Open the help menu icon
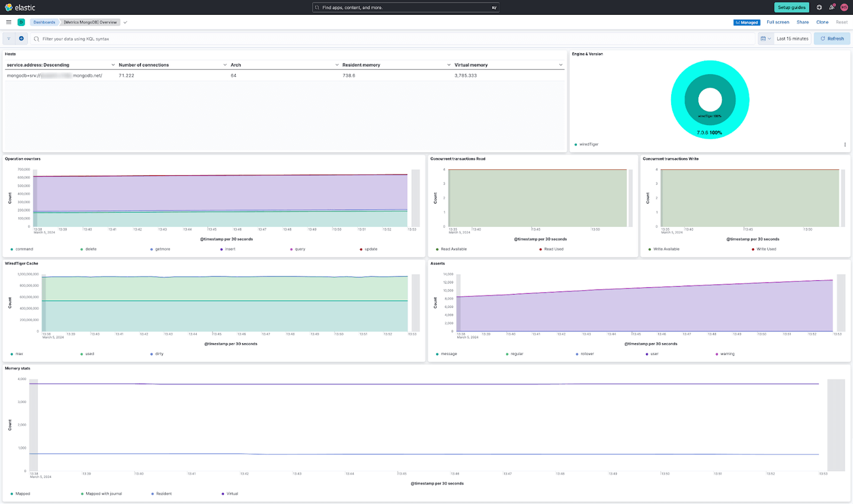 tap(819, 7)
